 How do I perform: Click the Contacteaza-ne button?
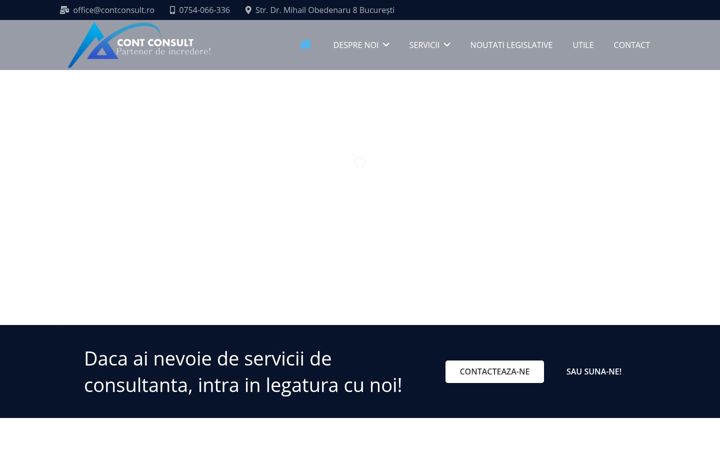(x=495, y=371)
